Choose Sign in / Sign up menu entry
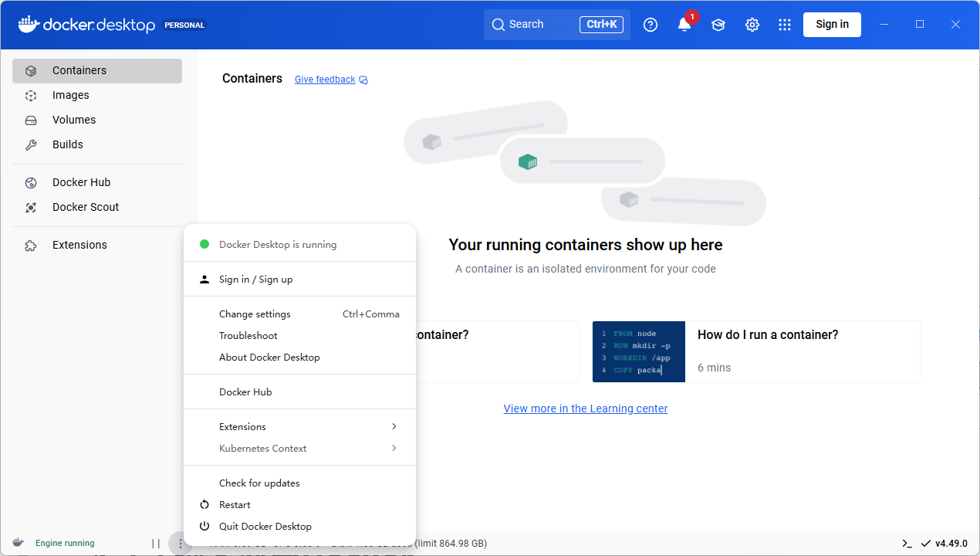The width and height of the screenshot is (980, 556). (x=299, y=280)
